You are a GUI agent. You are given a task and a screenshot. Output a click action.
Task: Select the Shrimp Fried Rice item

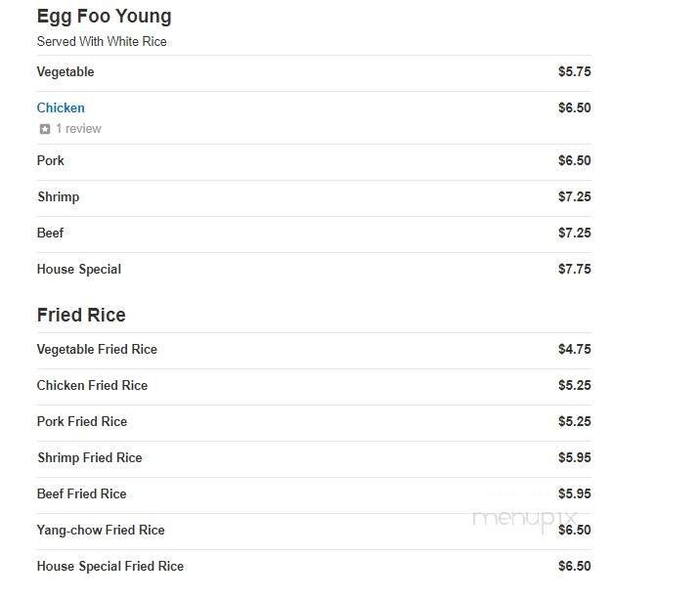point(90,457)
